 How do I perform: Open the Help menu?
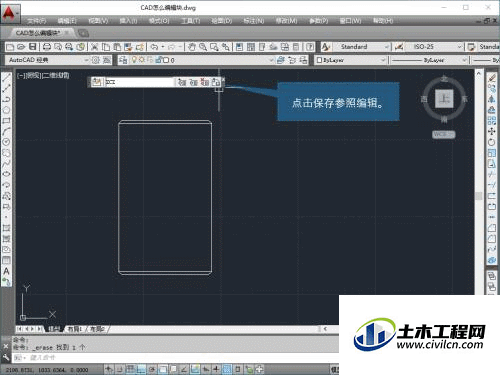383,21
